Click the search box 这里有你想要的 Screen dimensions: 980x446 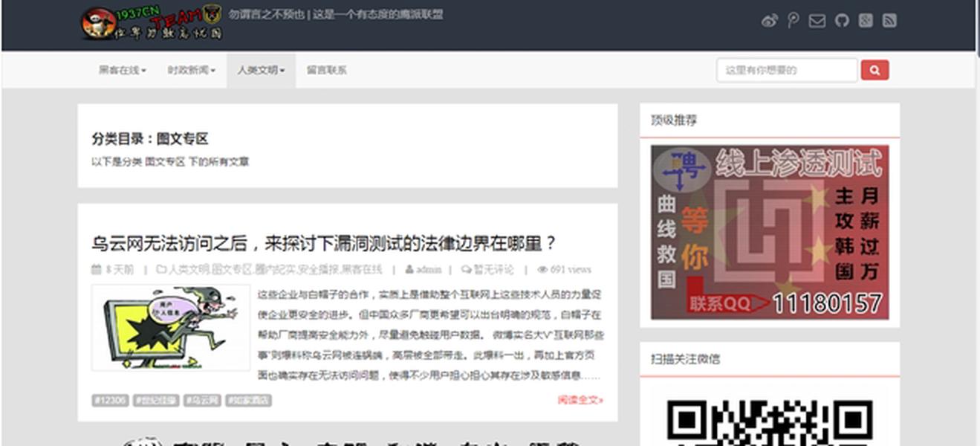pyautogui.click(x=786, y=71)
